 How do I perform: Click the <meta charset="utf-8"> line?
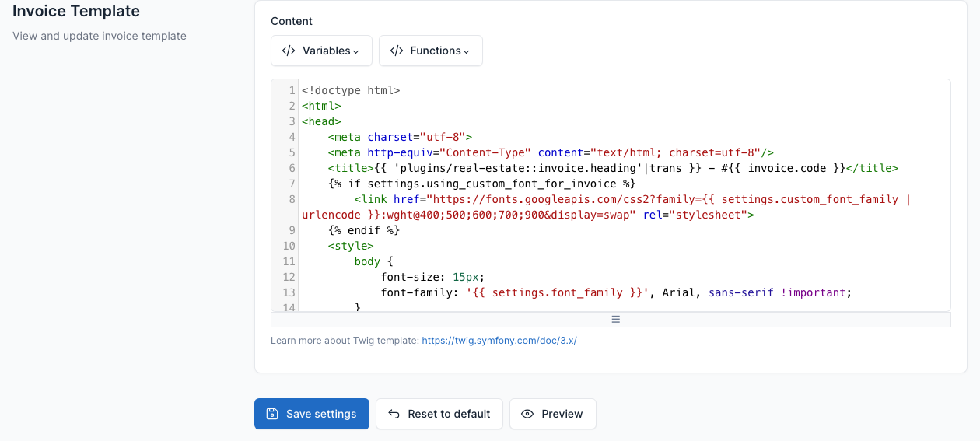click(400, 137)
